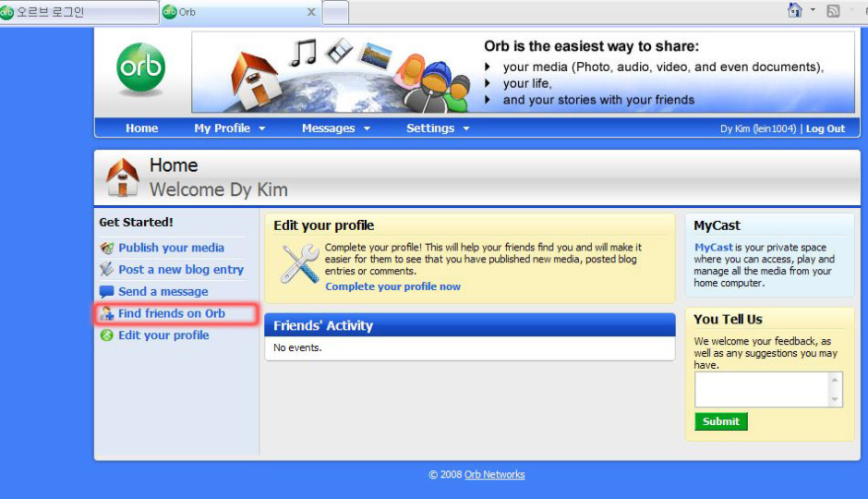
Task: Expand the browser home button dropdown arrow
Action: pos(813,9)
